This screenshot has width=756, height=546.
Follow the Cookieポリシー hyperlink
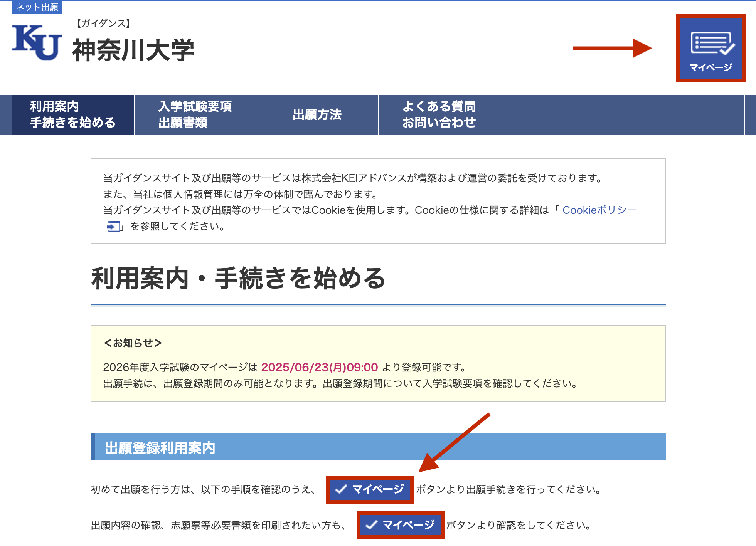[599, 210]
